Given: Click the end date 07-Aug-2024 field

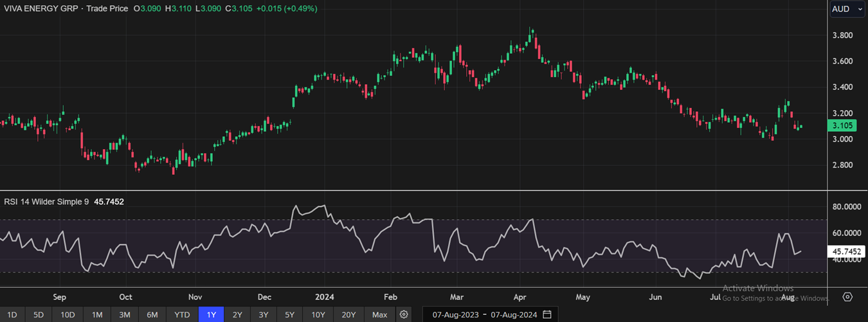Looking at the screenshot, I should (x=515, y=314).
